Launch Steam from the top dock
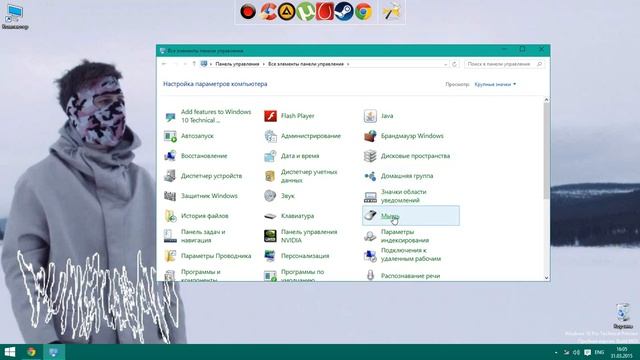Viewport: 640px width, 360px height. coord(344,11)
